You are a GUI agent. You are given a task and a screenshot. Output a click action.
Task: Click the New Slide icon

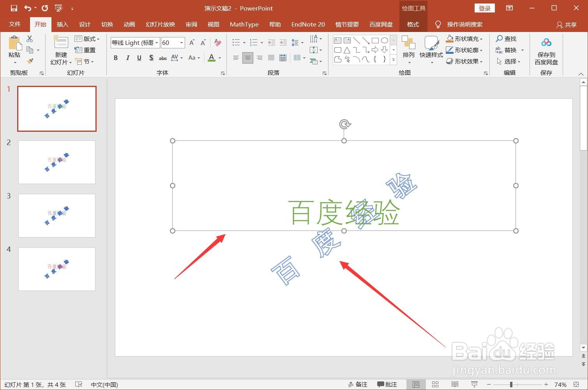coord(61,42)
